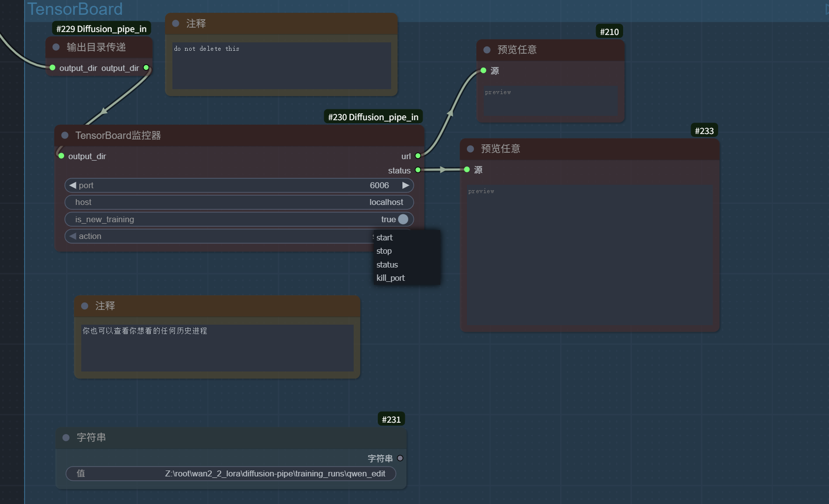
Task: Toggle the is_new_training switch
Action: pyautogui.click(x=403, y=219)
